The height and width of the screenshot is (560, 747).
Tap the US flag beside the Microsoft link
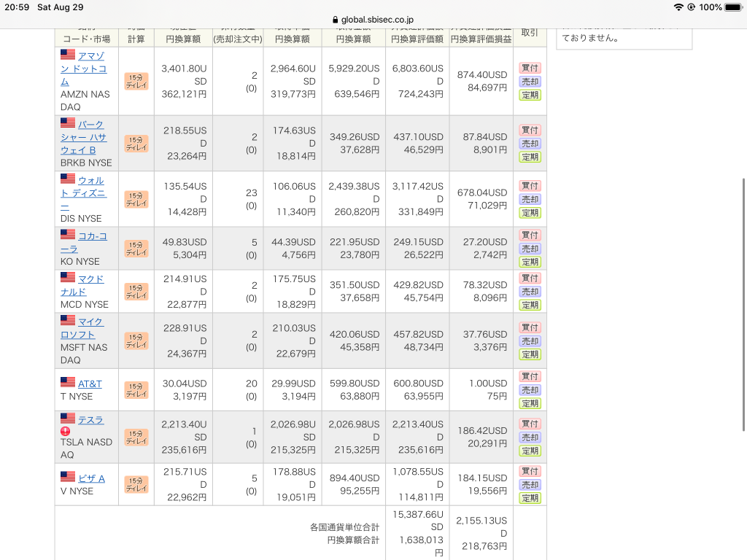(x=68, y=320)
